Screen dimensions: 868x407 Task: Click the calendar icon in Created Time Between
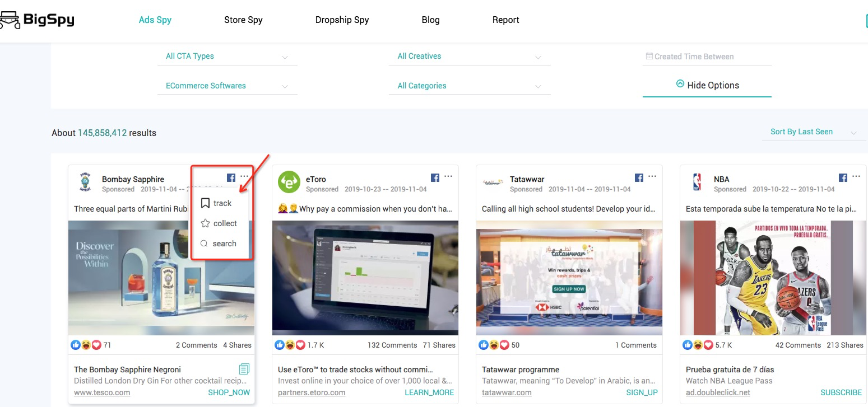(649, 57)
